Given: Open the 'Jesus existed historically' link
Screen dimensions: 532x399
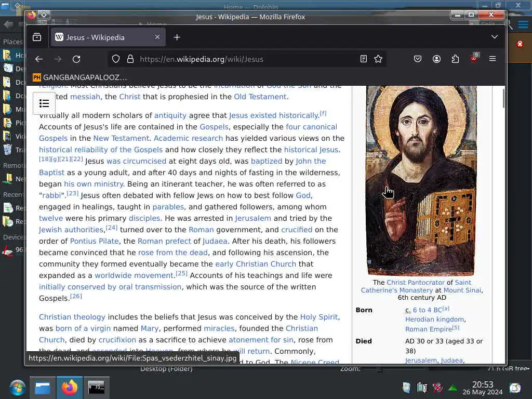Looking at the screenshot, I should 274,115.
